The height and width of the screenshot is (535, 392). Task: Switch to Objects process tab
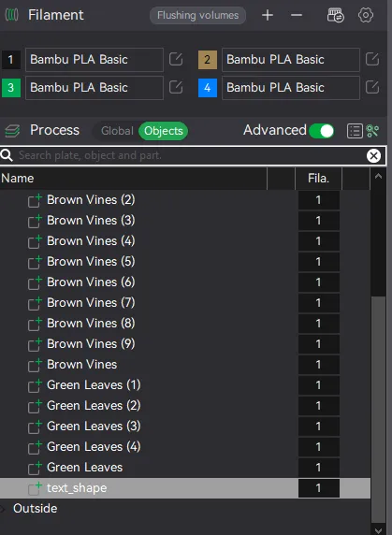[164, 131]
